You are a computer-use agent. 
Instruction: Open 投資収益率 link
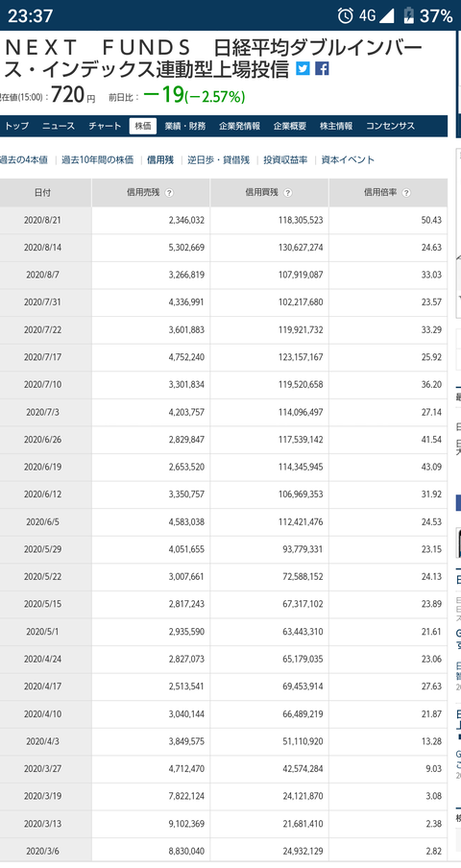click(x=285, y=160)
